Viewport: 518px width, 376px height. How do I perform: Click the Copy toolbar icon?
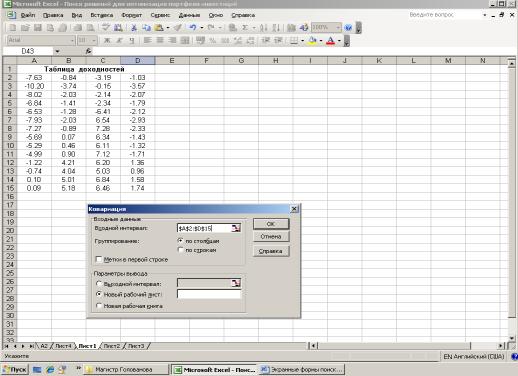pyautogui.click(x=147, y=28)
